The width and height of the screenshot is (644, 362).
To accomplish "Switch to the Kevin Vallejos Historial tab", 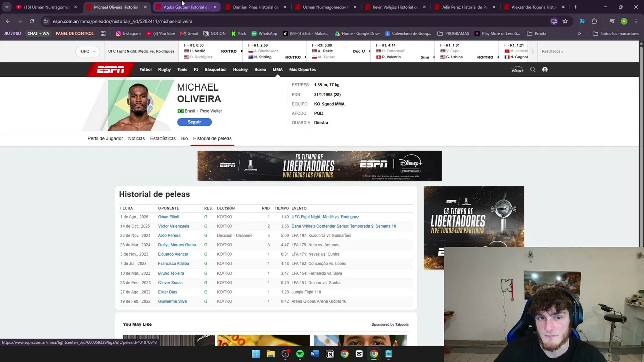I will point(395,7).
